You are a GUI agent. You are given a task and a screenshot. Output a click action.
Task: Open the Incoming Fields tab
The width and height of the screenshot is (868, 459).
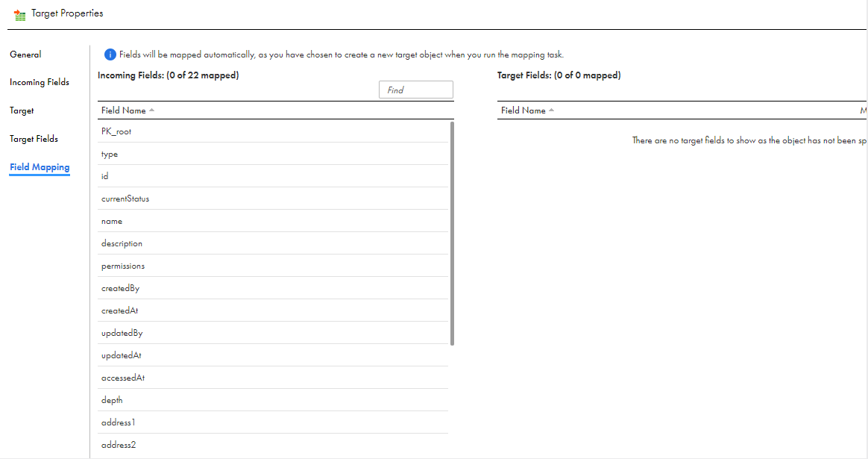(40, 82)
